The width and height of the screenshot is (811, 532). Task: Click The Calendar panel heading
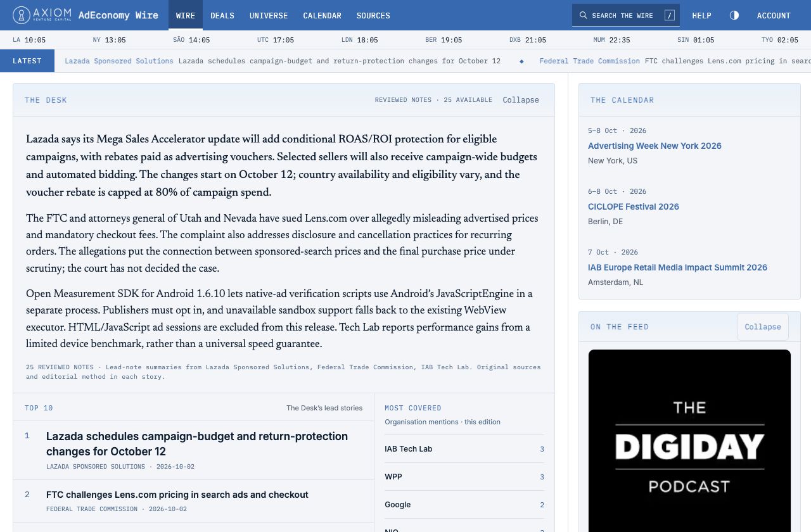coord(622,100)
